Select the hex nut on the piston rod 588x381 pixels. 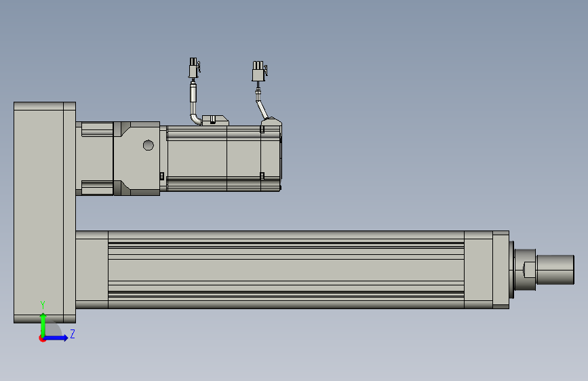[529, 270]
